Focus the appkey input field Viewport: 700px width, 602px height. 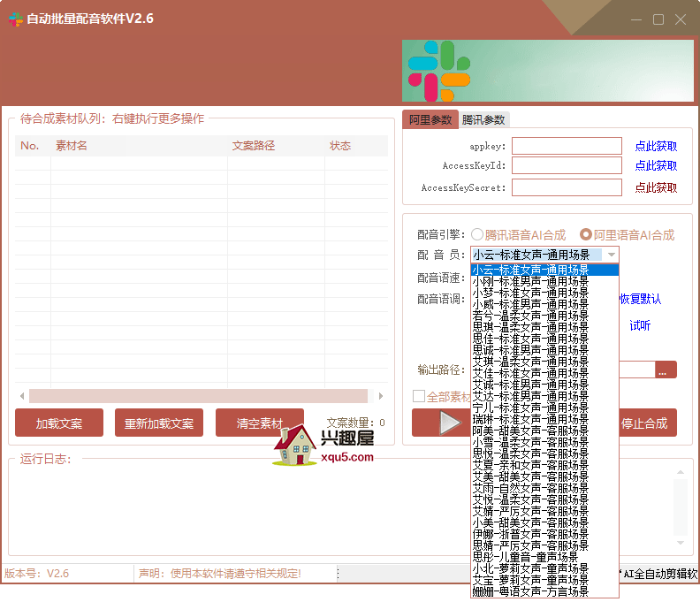click(x=567, y=146)
